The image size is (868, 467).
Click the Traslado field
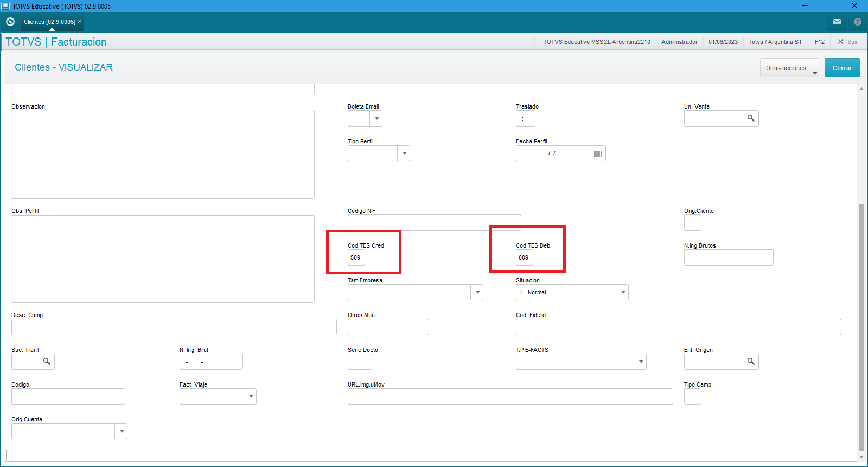point(526,118)
